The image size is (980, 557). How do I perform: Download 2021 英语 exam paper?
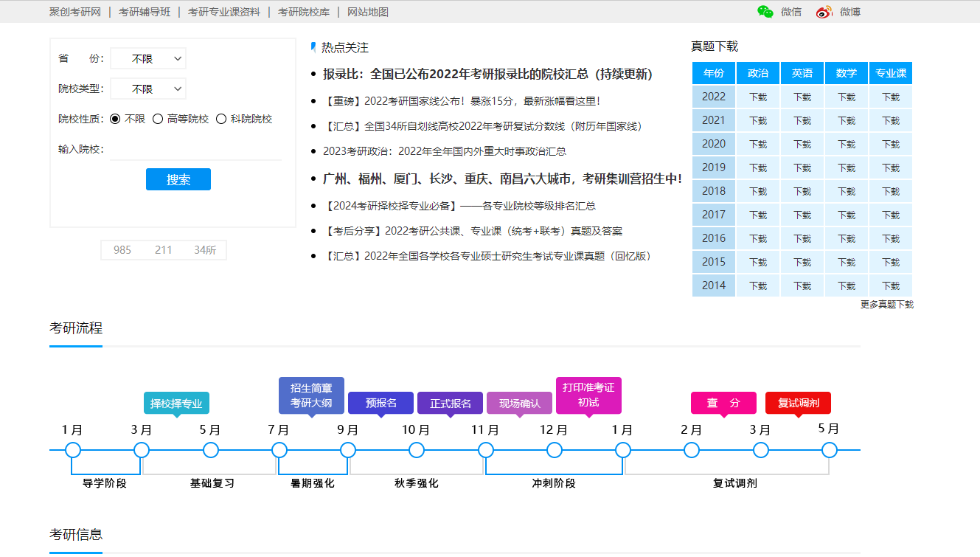tap(802, 120)
